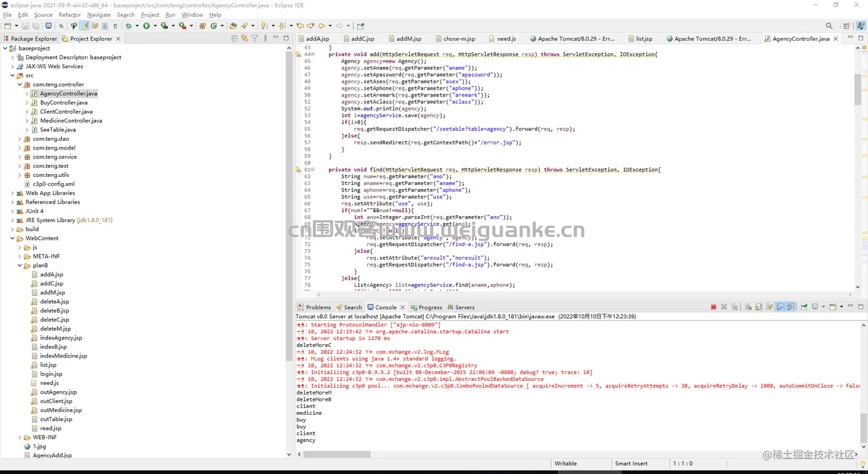Click the toolbar Search magnifier icon
Image resolution: width=868 pixels, height=474 pixels.
[829, 26]
